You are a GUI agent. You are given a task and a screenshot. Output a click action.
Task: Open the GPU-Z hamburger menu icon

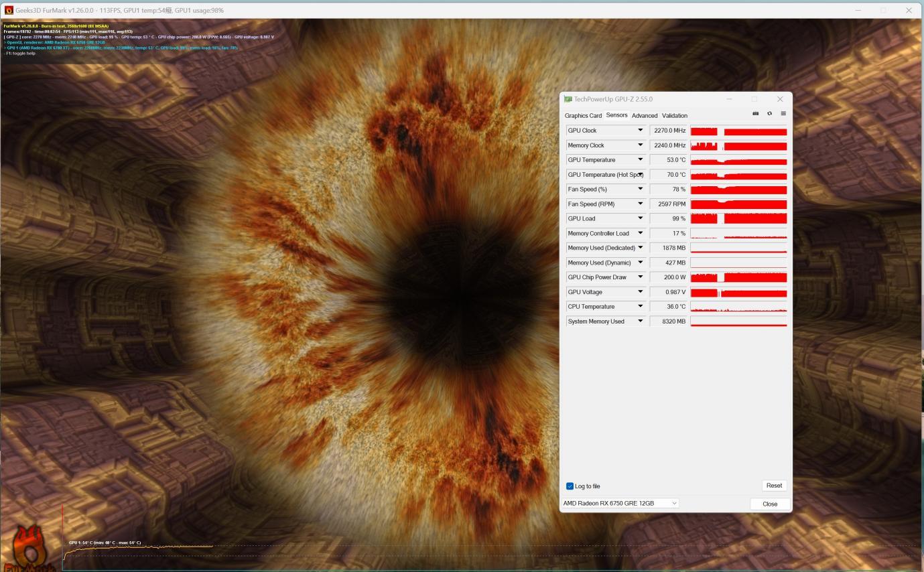783,114
